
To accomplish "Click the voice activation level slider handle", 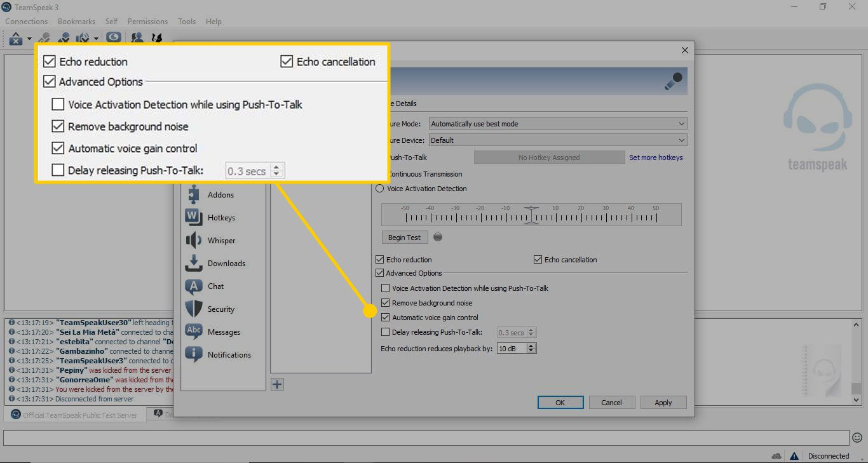I will click(532, 215).
